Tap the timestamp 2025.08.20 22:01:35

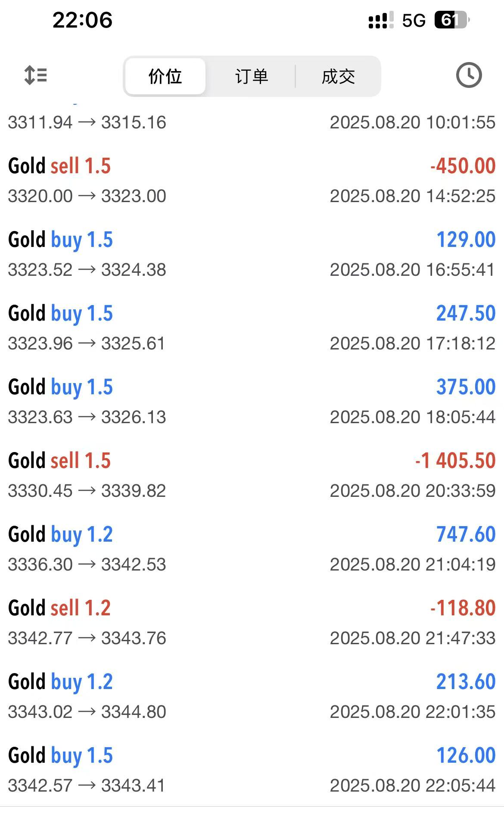click(412, 712)
